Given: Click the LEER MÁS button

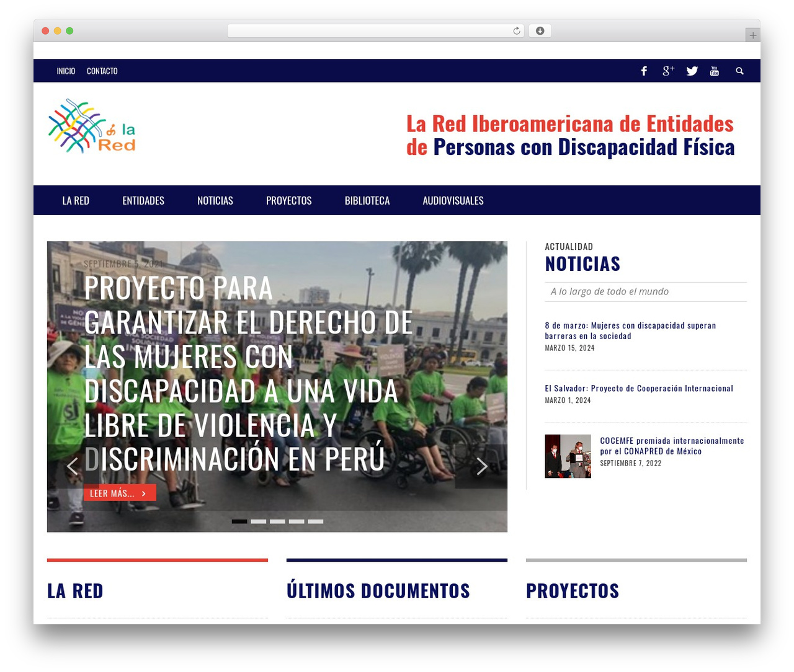Looking at the screenshot, I should 120,493.
